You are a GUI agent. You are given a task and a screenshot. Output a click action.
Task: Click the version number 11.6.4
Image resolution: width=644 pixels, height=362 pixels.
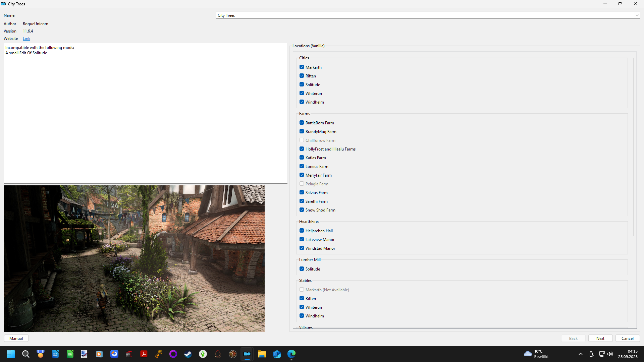(28, 31)
